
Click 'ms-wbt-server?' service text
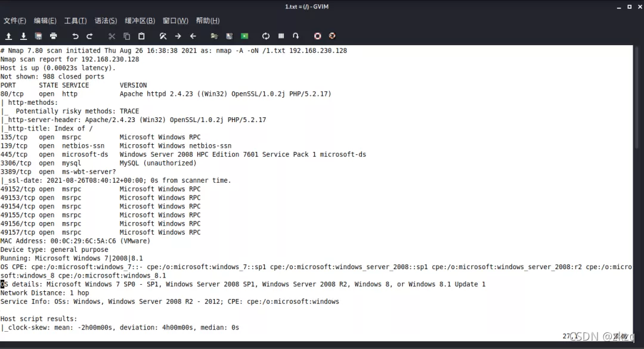(89, 172)
